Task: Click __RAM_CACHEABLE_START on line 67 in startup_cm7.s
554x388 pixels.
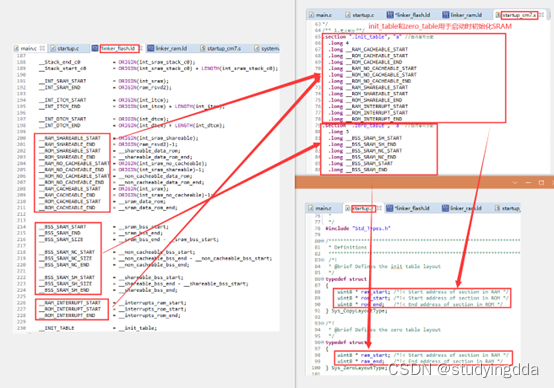Action: pyautogui.click(x=377, y=49)
